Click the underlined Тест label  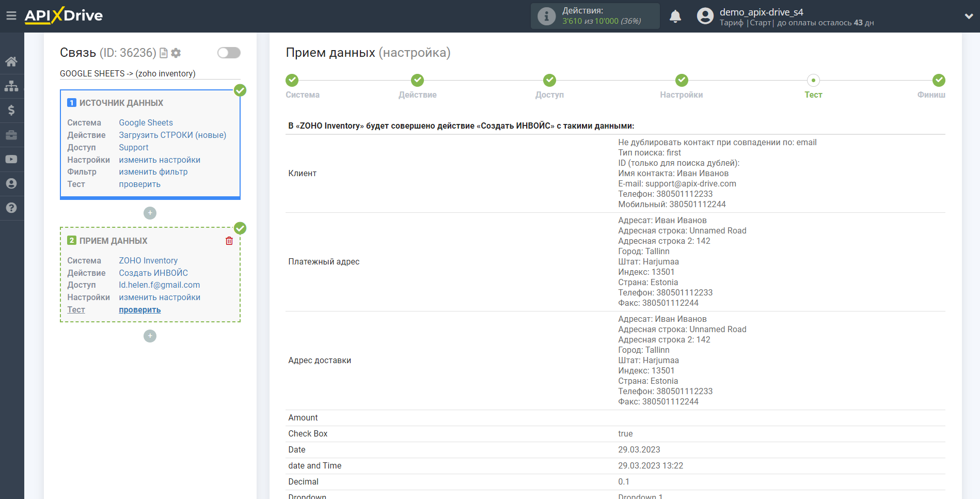[x=76, y=309]
